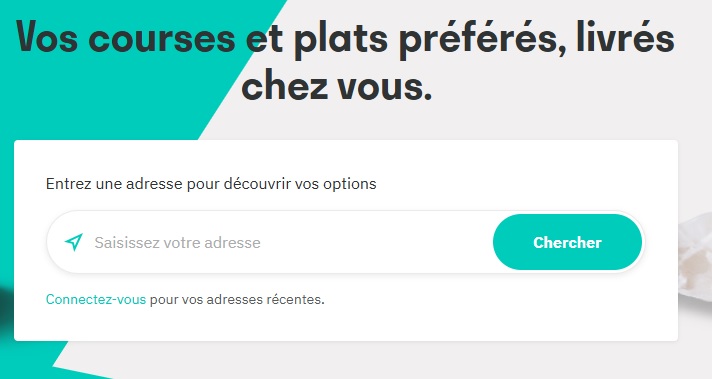Screen dimensions: 712x379
Task: Select the Entrez une adresse label text
Action: (211, 184)
